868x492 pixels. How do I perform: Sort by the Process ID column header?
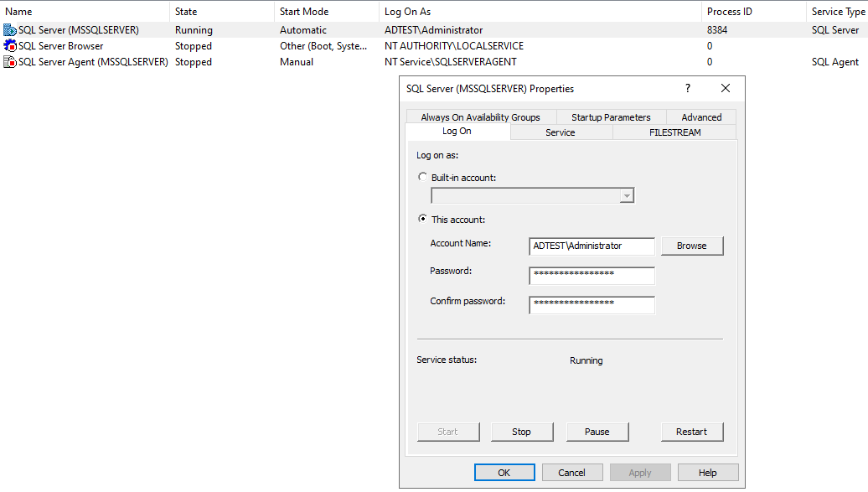click(753, 11)
